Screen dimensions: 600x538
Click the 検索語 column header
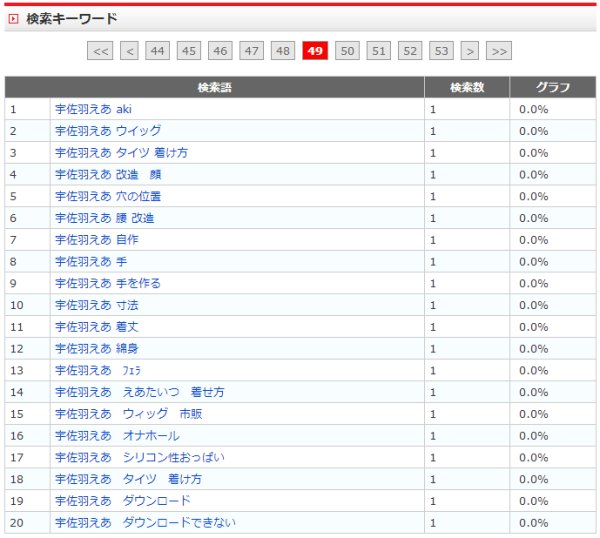[214, 87]
